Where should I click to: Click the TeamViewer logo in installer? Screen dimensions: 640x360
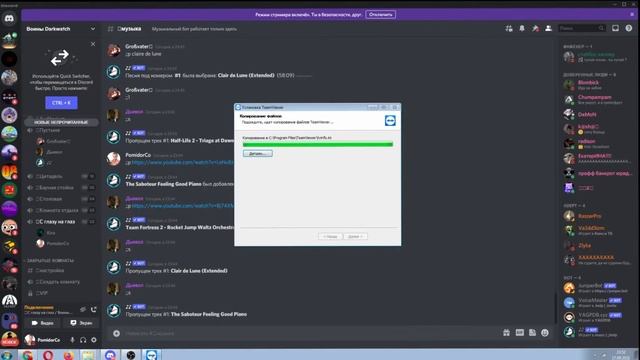pos(390,120)
